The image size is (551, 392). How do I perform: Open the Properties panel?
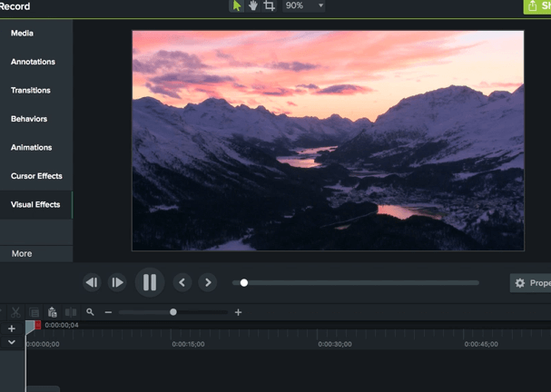(x=531, y=283)
